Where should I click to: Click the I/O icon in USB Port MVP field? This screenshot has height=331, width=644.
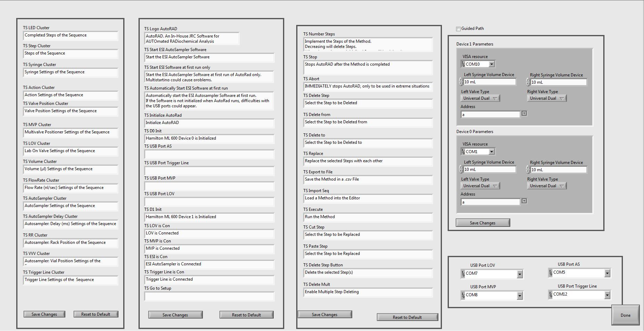pyautogui.click(x=463, y=295)
